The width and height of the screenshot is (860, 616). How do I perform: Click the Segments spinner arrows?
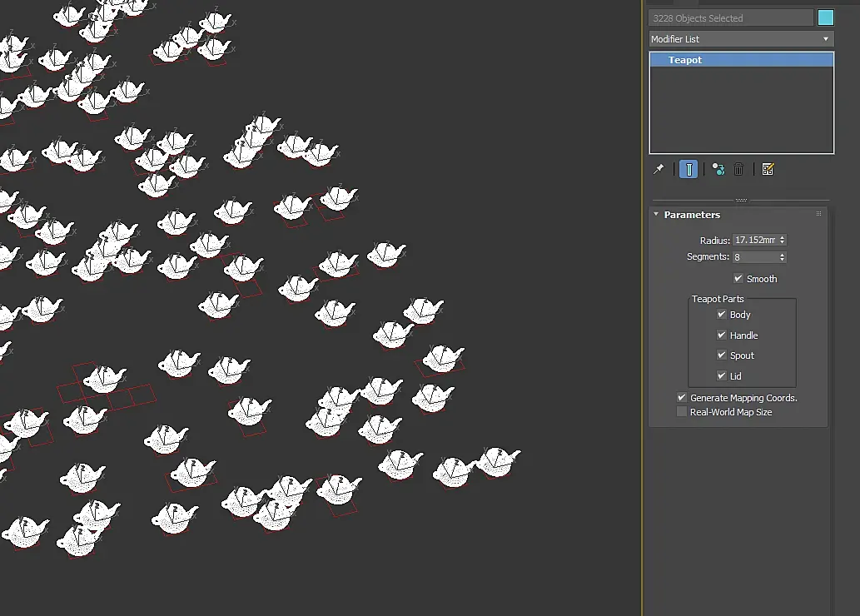pyautogui.click(x=783, y=257)
